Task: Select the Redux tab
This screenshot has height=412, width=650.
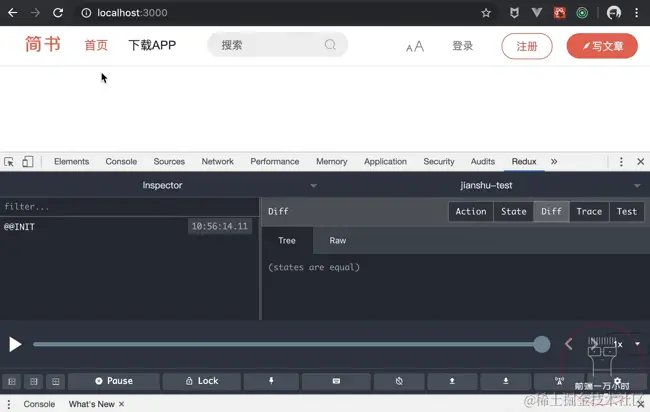Action: [x=524, y=162]
